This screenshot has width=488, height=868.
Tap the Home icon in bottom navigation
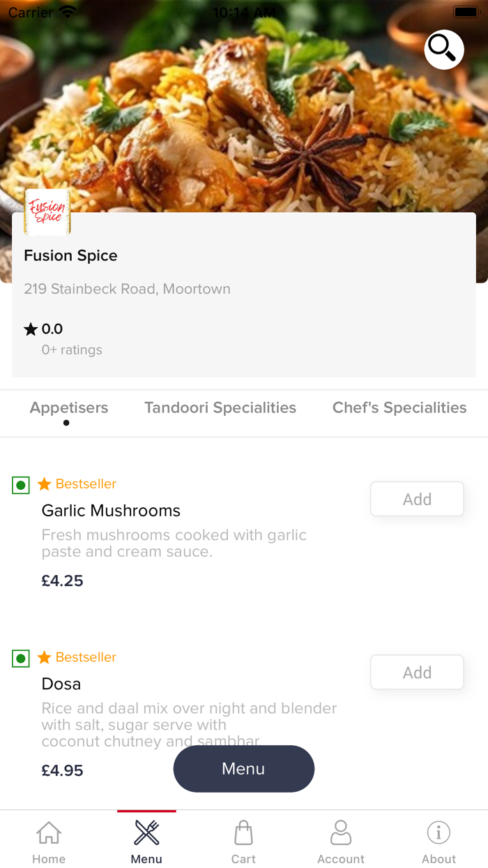click(x=48, y=833)
